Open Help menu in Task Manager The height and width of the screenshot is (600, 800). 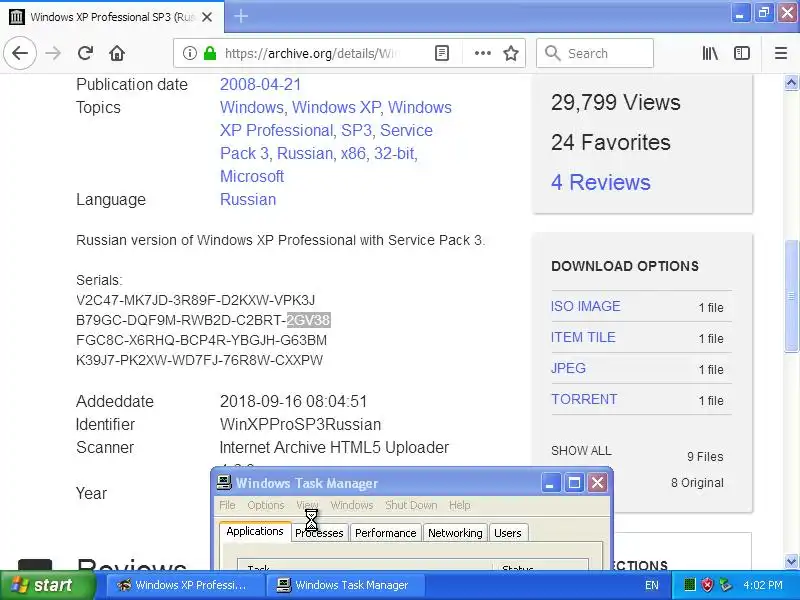(459, 505)
